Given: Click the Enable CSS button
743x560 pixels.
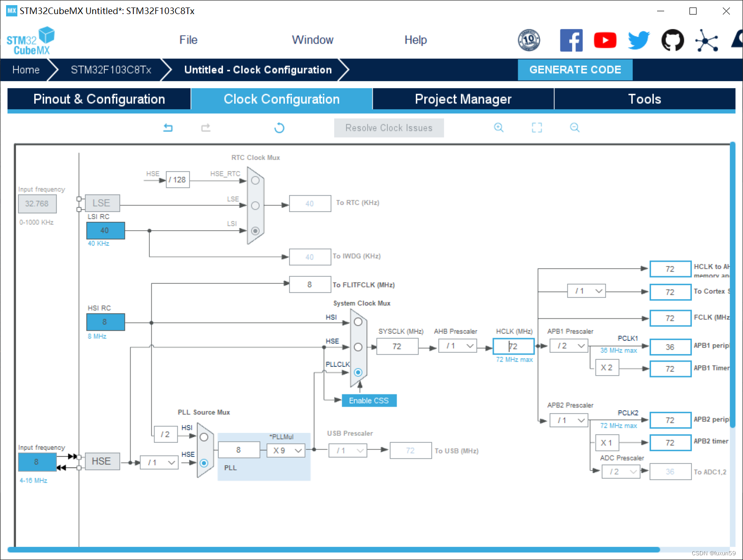Looking at the screenshot, I should click(x=369, y=401).
